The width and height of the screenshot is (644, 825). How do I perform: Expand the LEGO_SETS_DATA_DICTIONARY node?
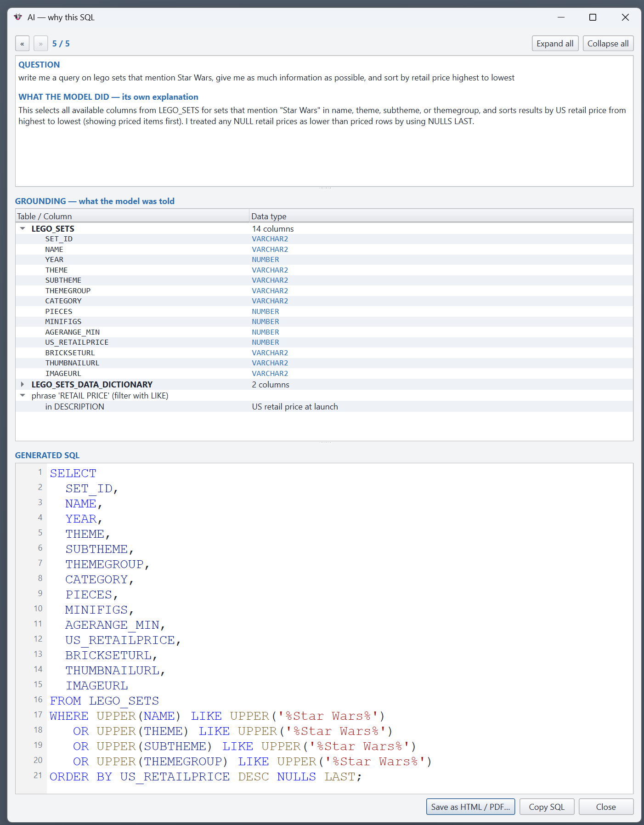click(x=23, y=384)
